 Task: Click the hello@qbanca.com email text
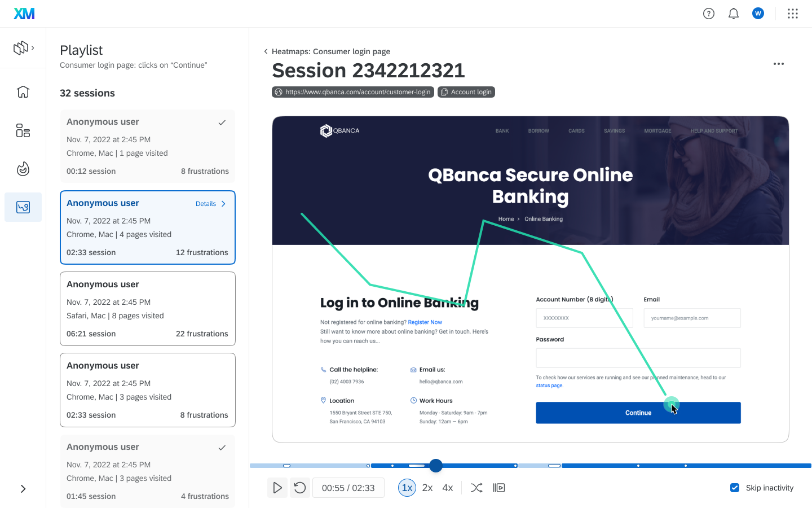(x=441, y=382)
